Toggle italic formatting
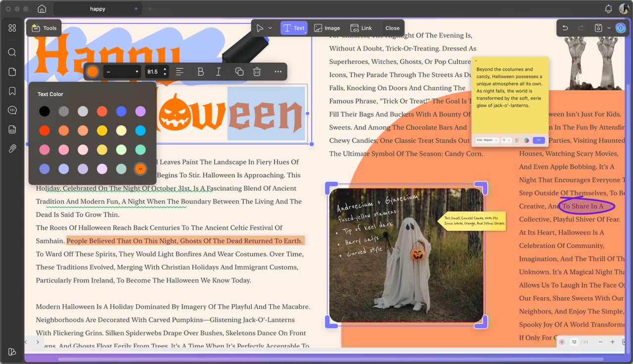Image resolution: width=633 pixels, height=364 pixels. [218, 72]
